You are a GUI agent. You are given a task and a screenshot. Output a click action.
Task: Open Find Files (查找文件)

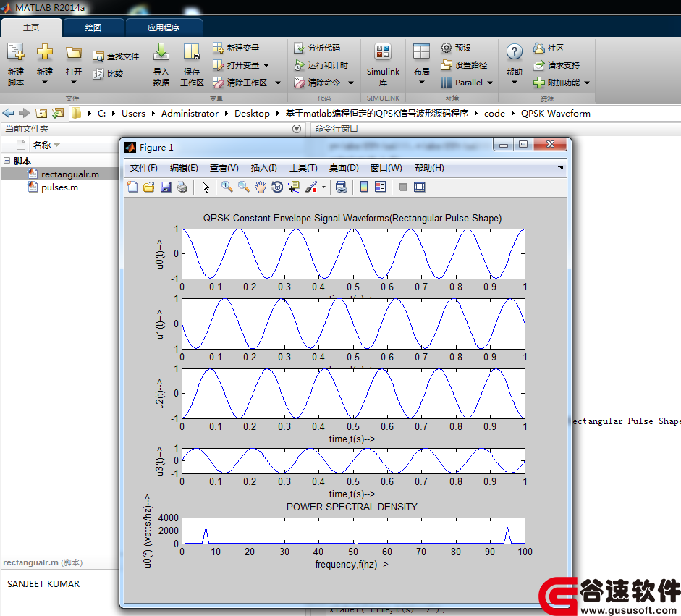[116, 56]
